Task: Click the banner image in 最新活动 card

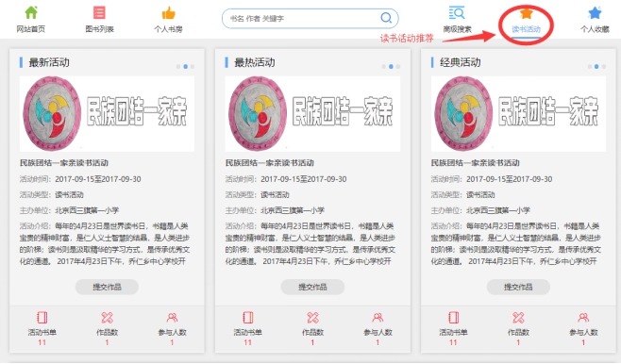Action: pyautogui.click(x=107, y=113)
